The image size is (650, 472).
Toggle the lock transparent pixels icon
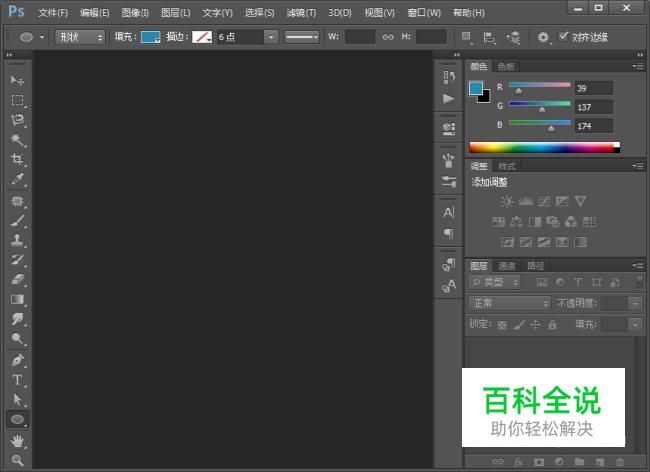click(502, 325)
